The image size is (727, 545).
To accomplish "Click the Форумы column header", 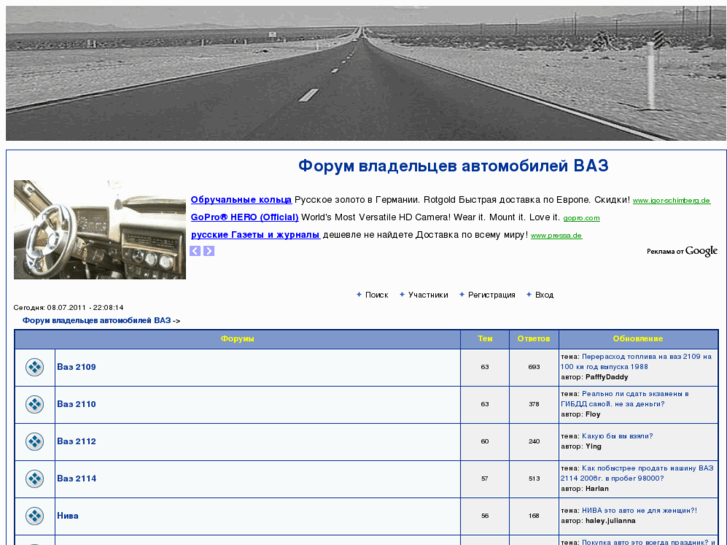I will click(237, 339).
